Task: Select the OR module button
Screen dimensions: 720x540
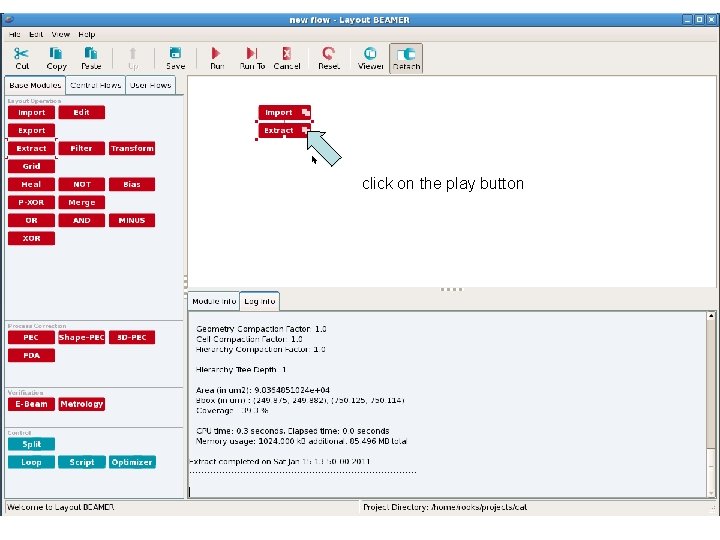Action: [31, 220]
